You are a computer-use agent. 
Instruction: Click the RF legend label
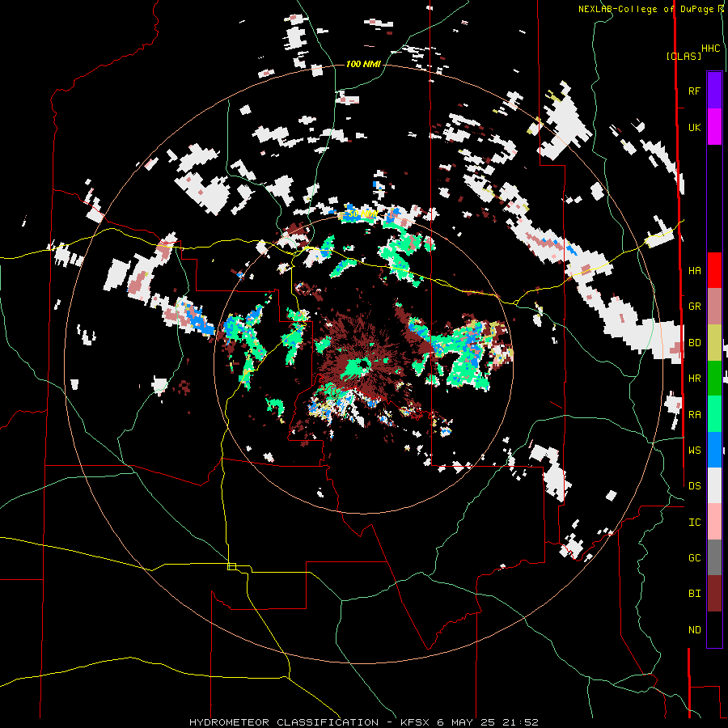(x=694, y=91)
